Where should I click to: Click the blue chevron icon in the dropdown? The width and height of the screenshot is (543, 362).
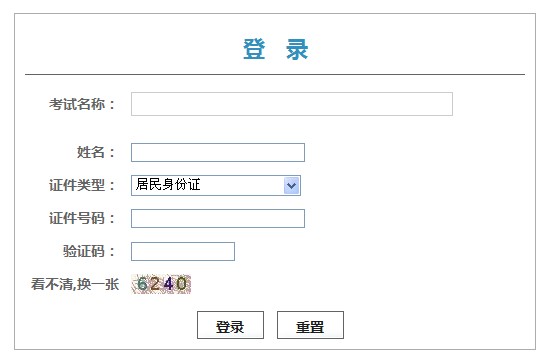292,186
